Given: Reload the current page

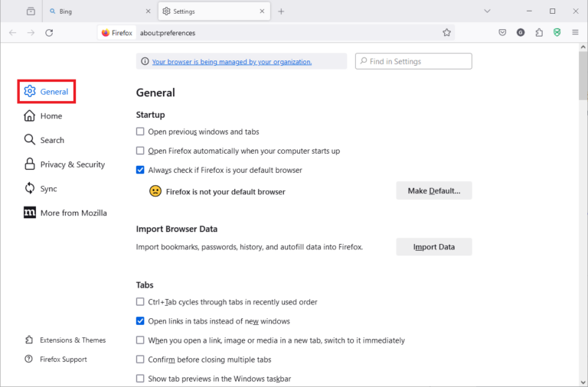Looking at the screenshot, I should [x=49, y=33].
